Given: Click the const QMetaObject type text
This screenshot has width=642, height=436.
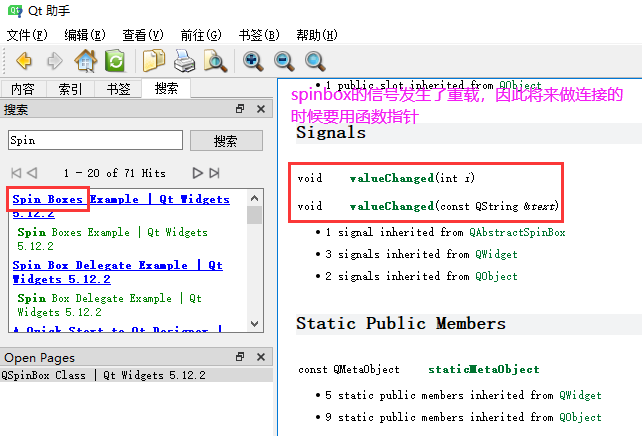Looking at the screenshot, I should pos(349,369).
